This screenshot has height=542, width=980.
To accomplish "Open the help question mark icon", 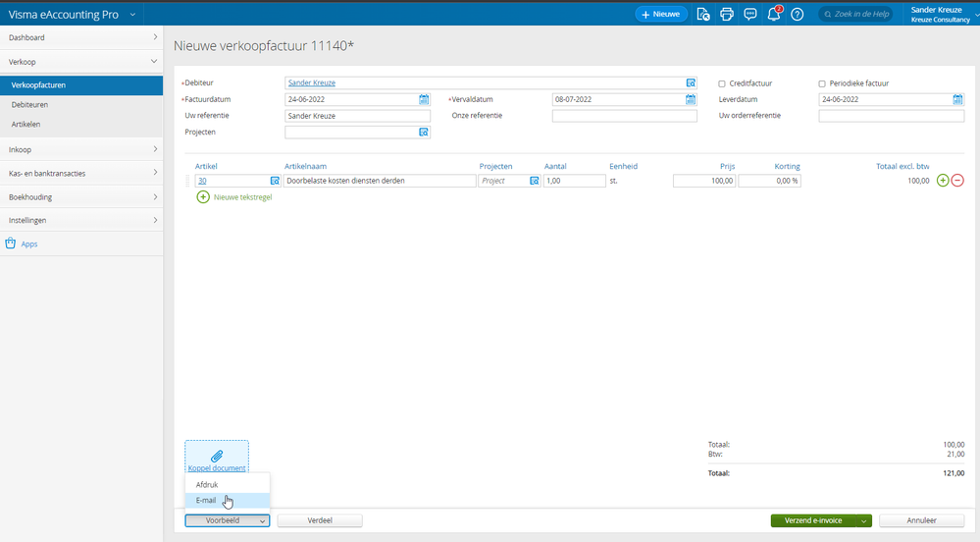I will (798, 14).
